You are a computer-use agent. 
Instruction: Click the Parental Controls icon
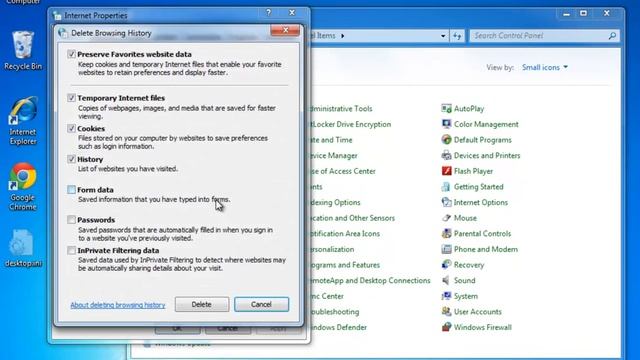point(446,233)
